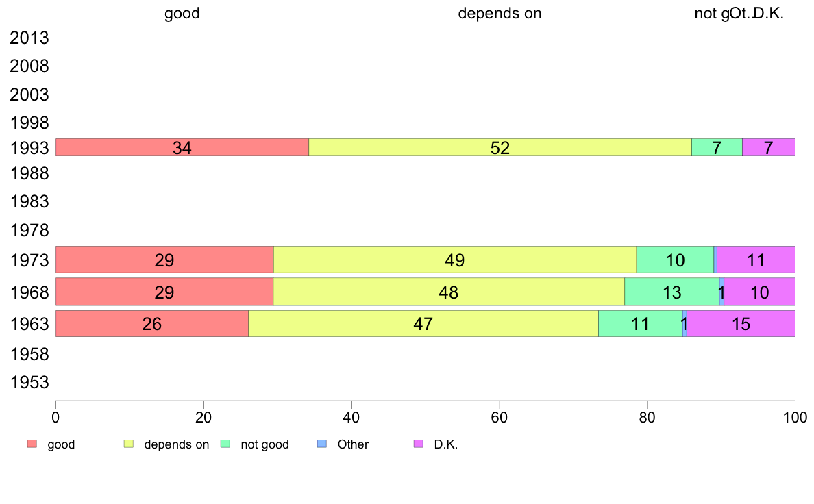Click the green 'not good' legend swatch

coord(225,444)
